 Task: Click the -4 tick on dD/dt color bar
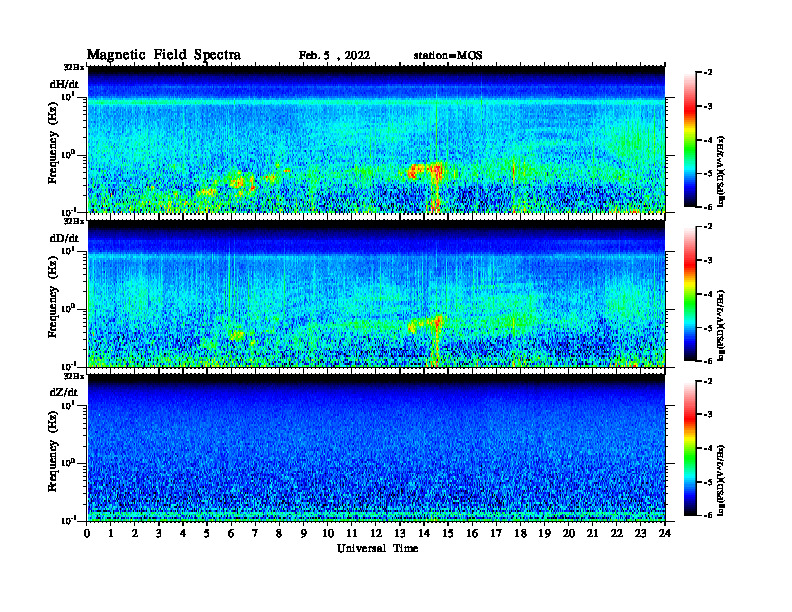coord(708,294)
